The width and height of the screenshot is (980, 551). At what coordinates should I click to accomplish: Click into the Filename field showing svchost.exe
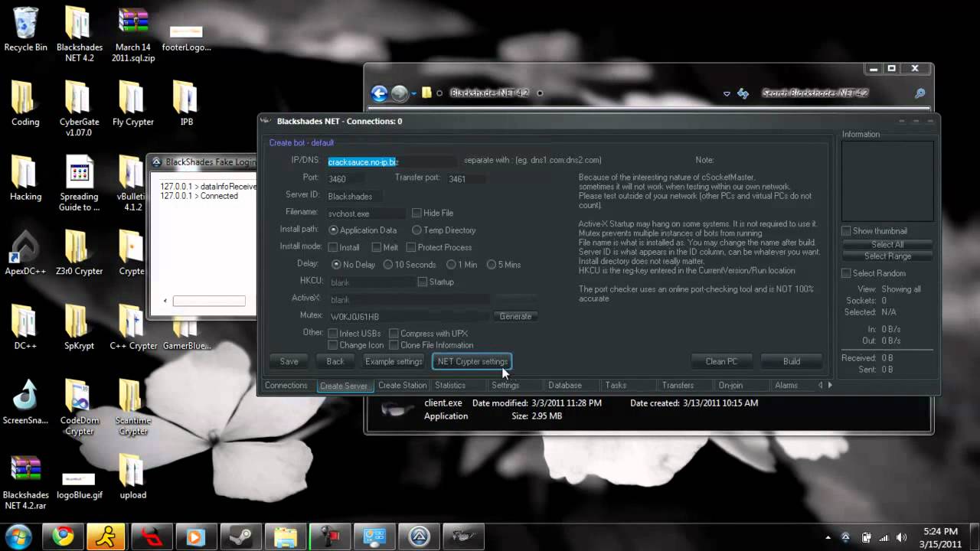[x=365, y=214]
